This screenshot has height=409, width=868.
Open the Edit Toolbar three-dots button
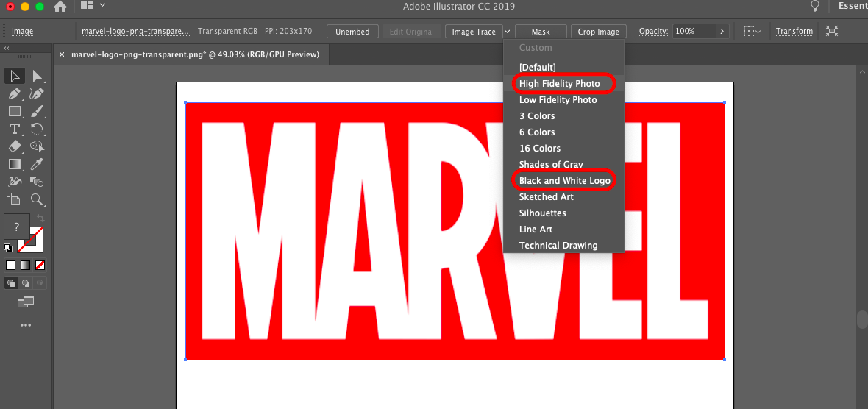[x=26, y=325]
